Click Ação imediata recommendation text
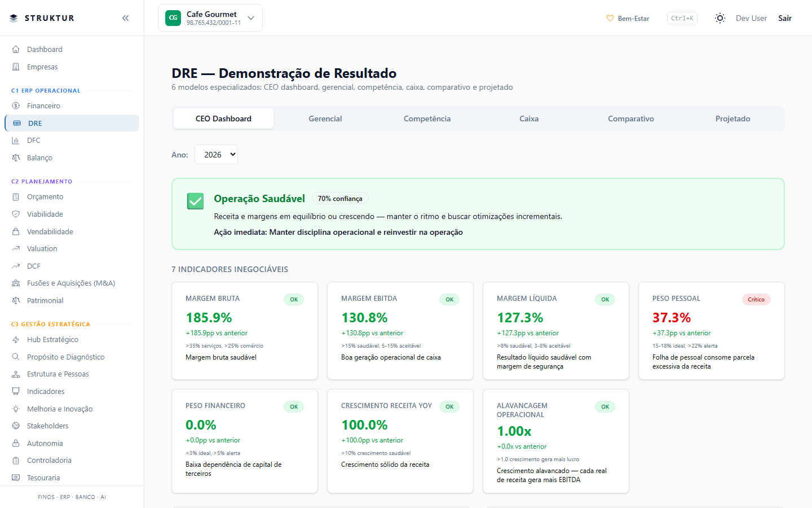 (x=338, y=232)
